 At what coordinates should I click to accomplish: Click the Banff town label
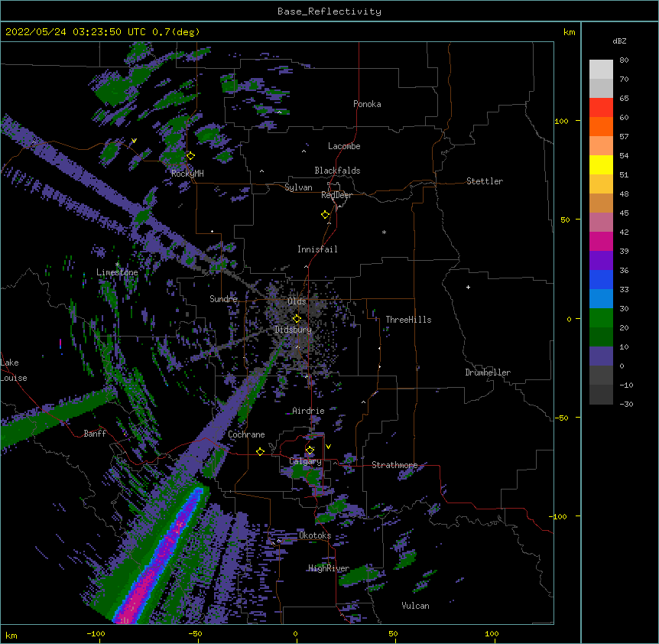(95, 434)
